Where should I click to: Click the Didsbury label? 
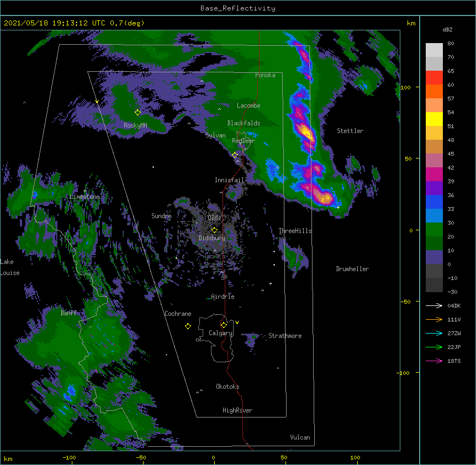(x=212, y=238)
